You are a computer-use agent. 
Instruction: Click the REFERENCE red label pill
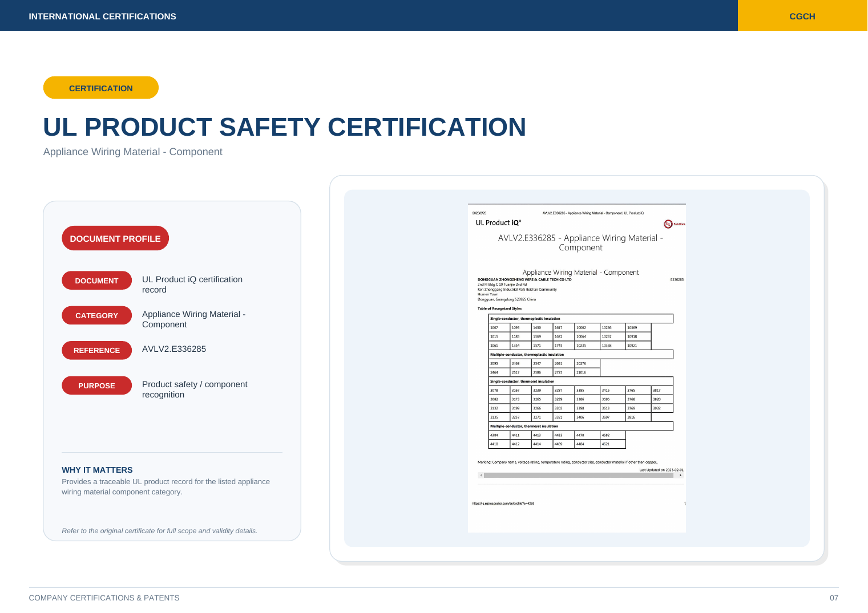(x=96, y=350)
